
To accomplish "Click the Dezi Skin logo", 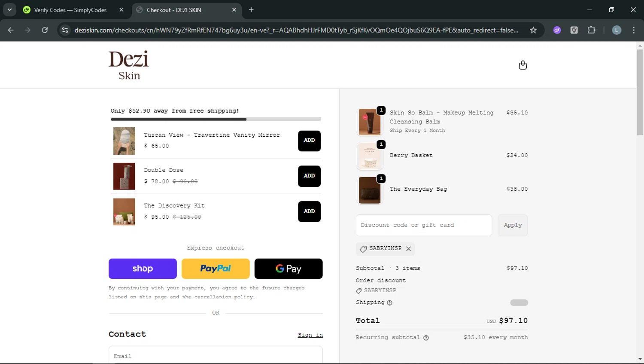I will click(x=129, y=65).
